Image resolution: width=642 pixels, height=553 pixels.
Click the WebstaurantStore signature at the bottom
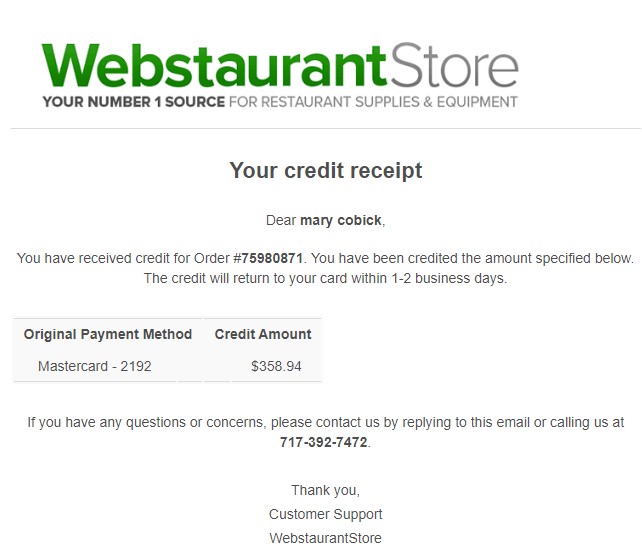click(x=326, y=538)
